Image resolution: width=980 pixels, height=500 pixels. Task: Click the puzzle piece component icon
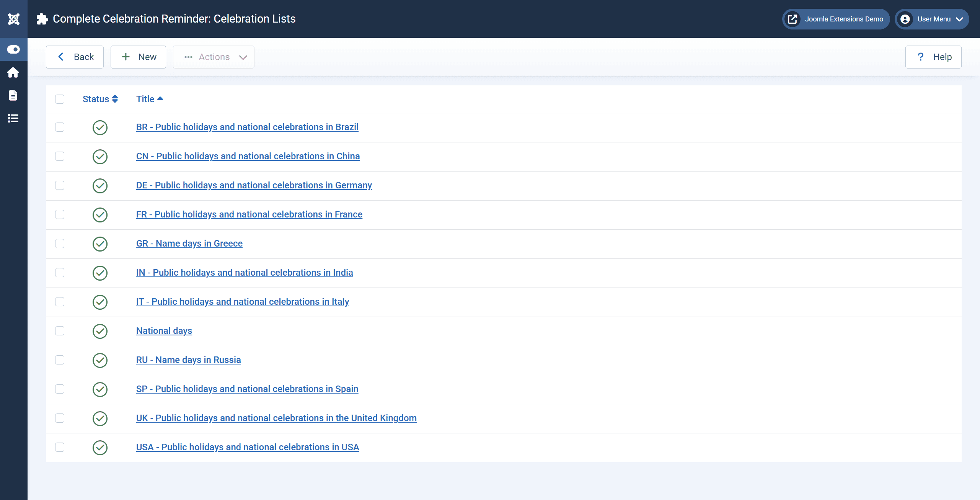pyautogui.click(x=42, y=19)
